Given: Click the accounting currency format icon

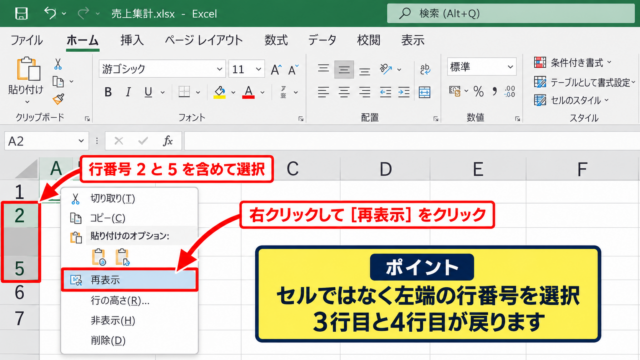Looking at the screenshot, I should pos(455,91).
